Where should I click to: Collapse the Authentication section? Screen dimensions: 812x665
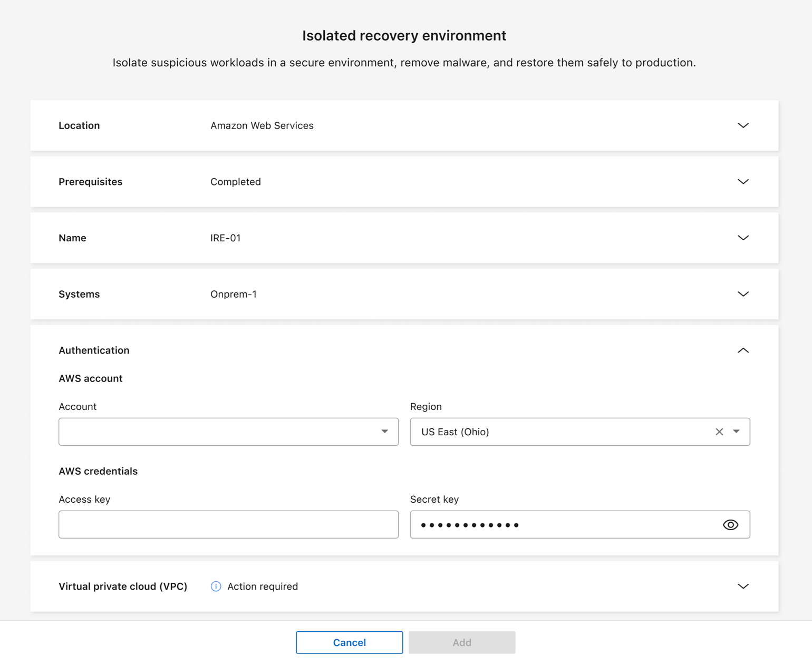coord(743,350)
